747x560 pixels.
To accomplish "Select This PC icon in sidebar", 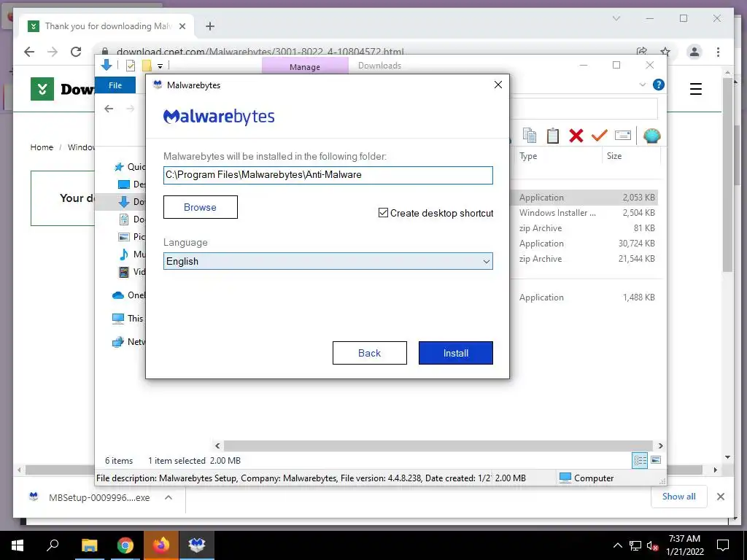I will pos(117,319).
